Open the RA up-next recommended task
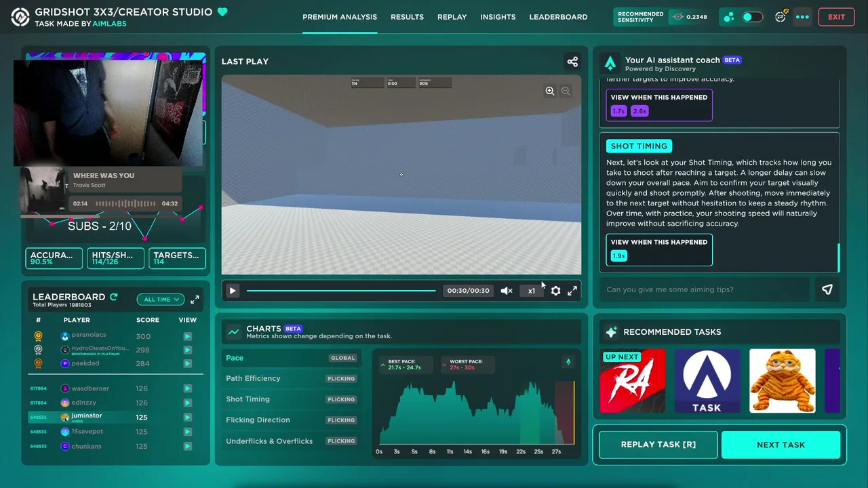Image resolution: width=868 pixels, height=488 pixels. click(x=633, y=381)
